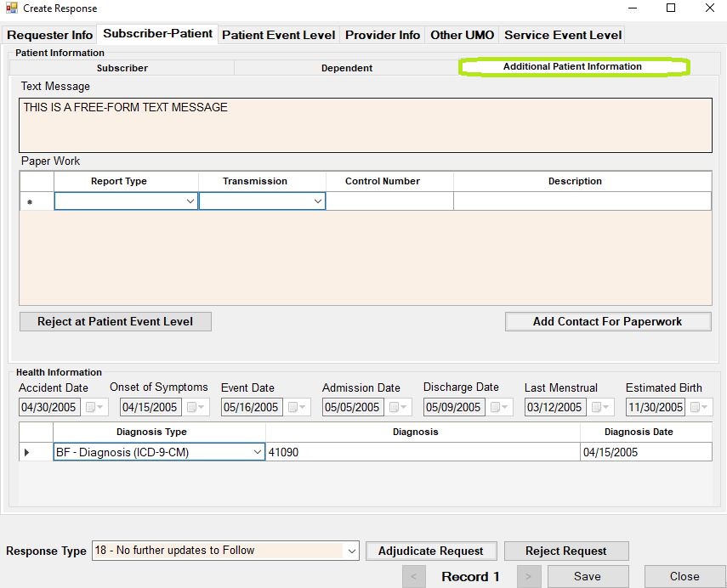Image resolution: width=727 pixels, height=588 pixels.
Task: Click the Diagnosis cell 41090
Action: coord(423,452)
